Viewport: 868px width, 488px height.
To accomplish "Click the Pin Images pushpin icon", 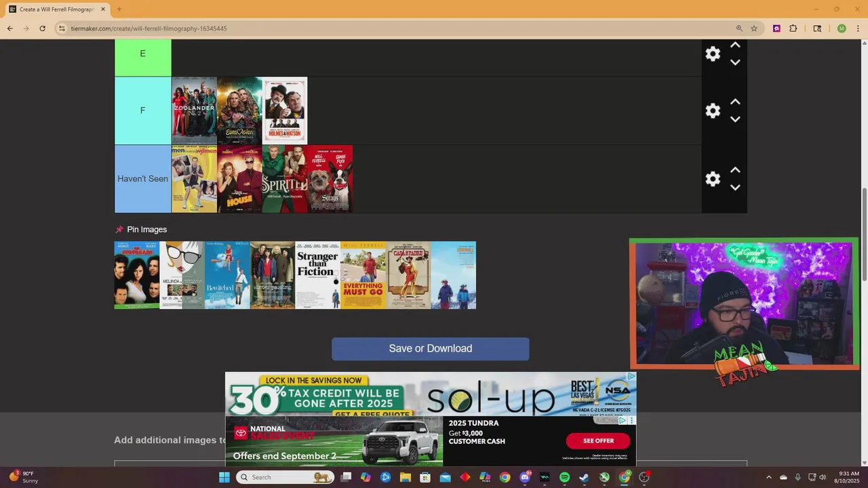I will coord(119,230).
